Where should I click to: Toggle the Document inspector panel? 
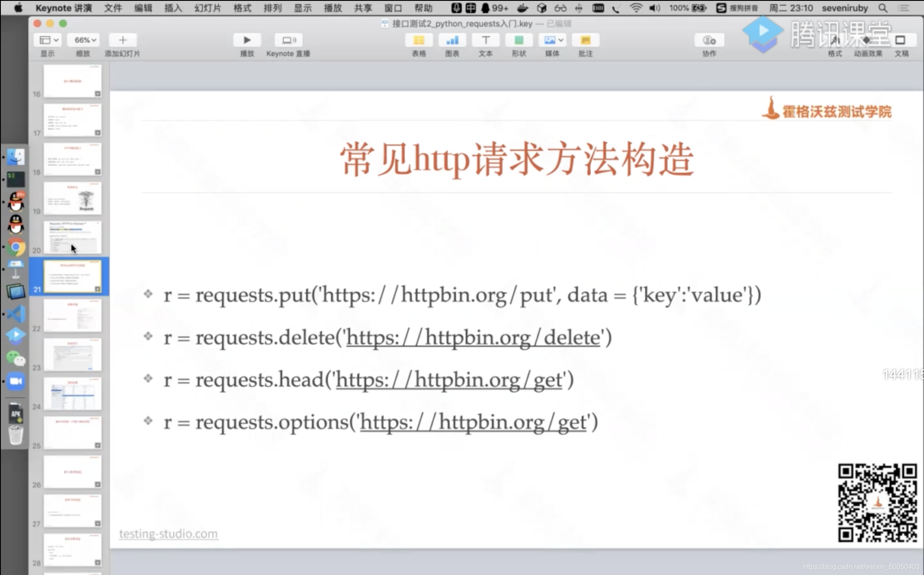(900, 40)
